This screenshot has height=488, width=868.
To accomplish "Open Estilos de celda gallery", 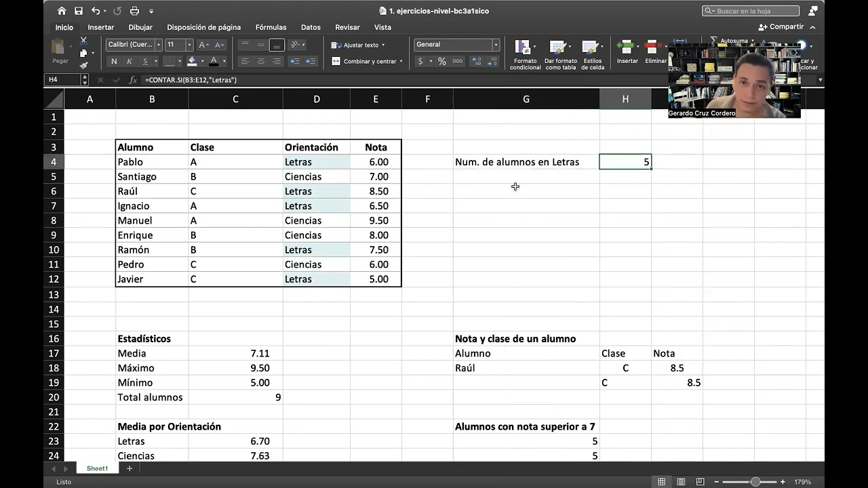I will coord(592,55).
